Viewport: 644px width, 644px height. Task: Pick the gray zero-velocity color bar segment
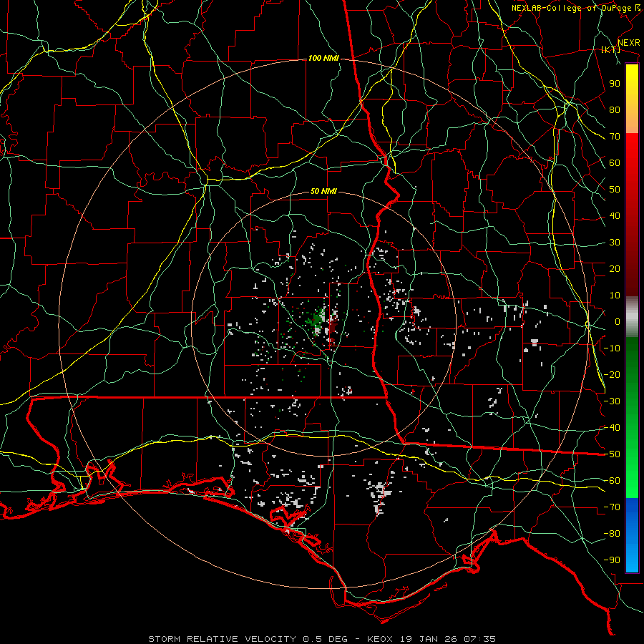click(x=632, y=317)
